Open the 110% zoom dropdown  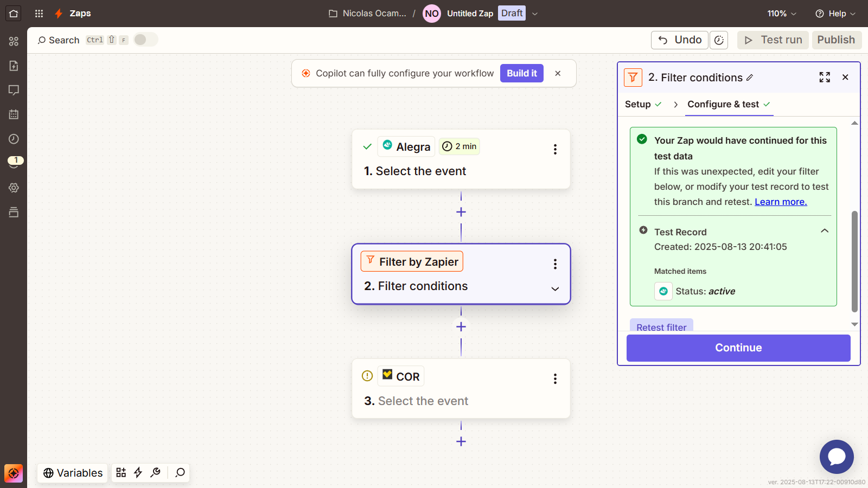[x=782, y=14]
